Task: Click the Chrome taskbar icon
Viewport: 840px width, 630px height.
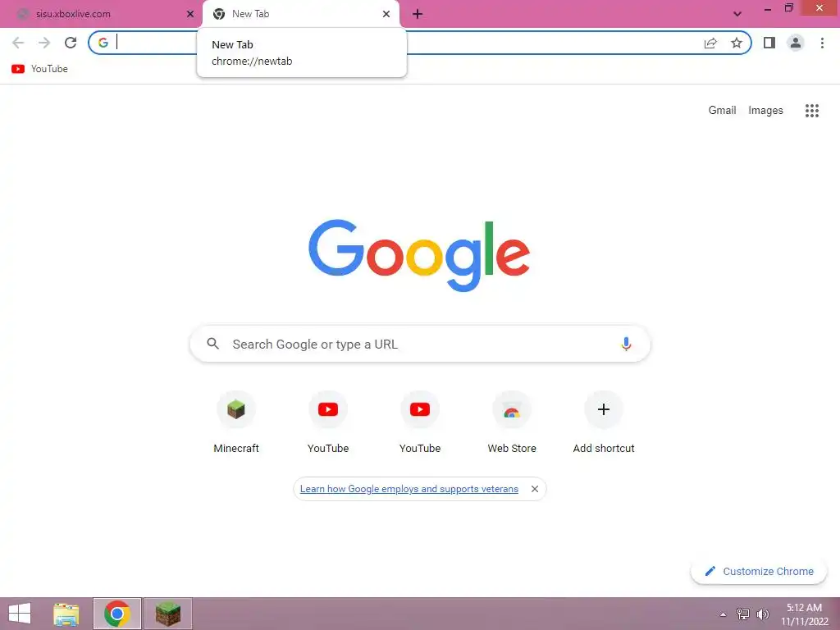Action: 117,614
